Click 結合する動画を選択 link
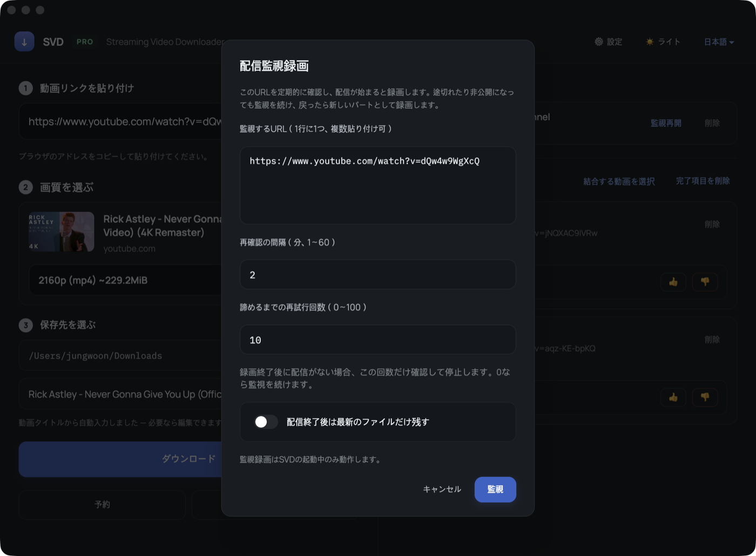The height and width of the screenshot is (556, 756). 619,181
